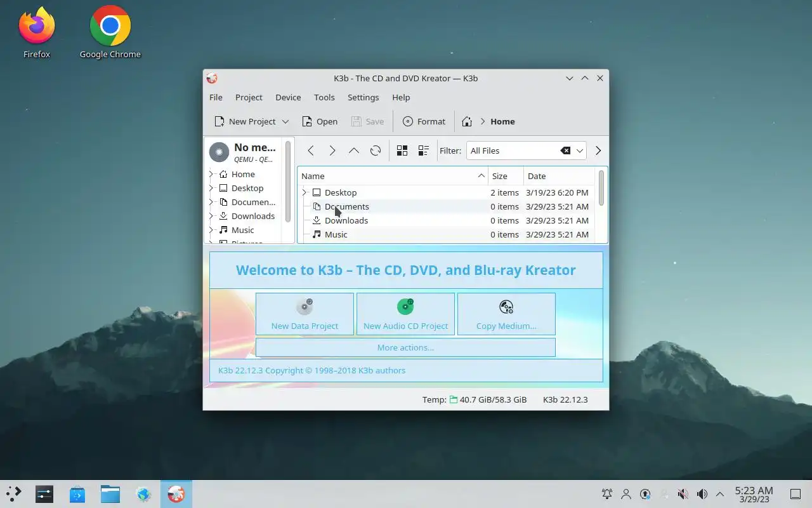Screen dimensions: 812x508
Task: Open Firefox desktop shortcut
Action: 37,33
